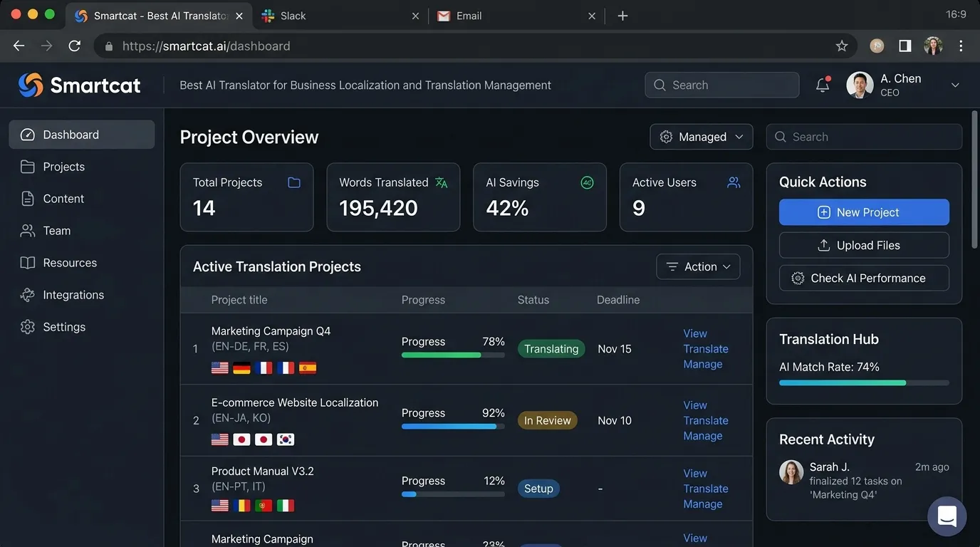The image size is (980, 547).
Task: Expand the A. Chen account menu chevron
Action: click(x=955, y=85)
